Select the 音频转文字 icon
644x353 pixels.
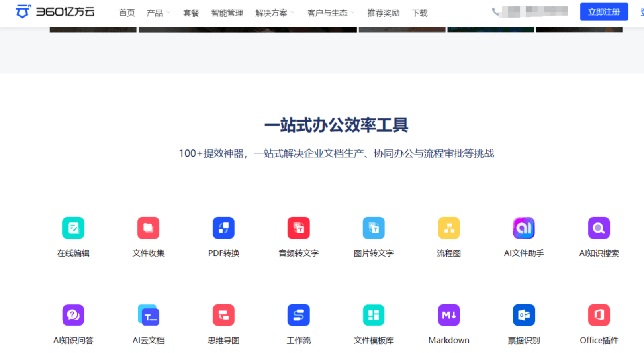(298, 228)
